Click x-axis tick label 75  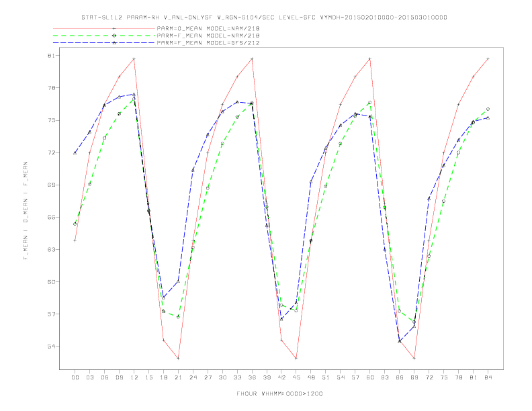coord(444,377)
